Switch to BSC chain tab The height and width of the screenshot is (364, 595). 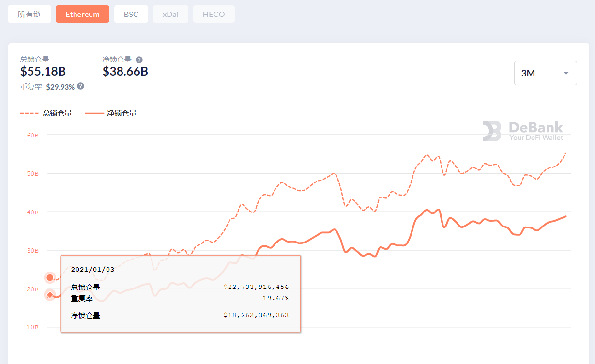131,15
